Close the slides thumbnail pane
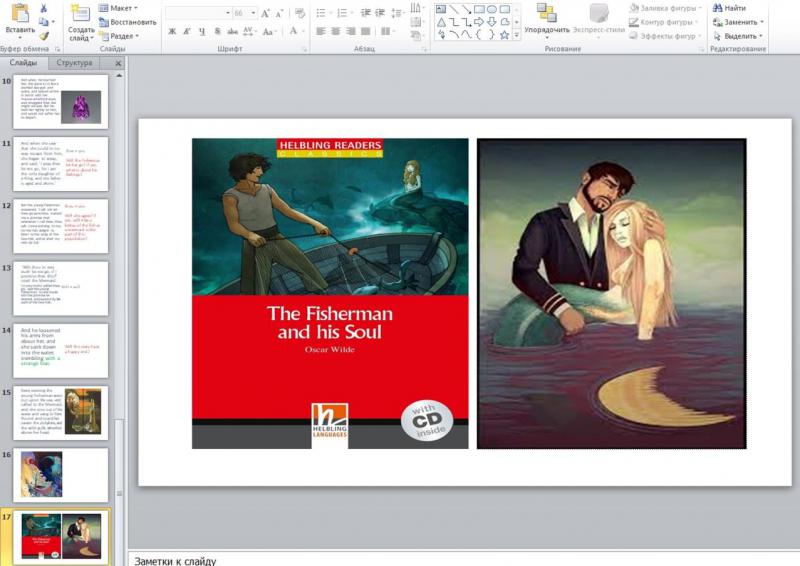800x566 pixels. point(118,63)
